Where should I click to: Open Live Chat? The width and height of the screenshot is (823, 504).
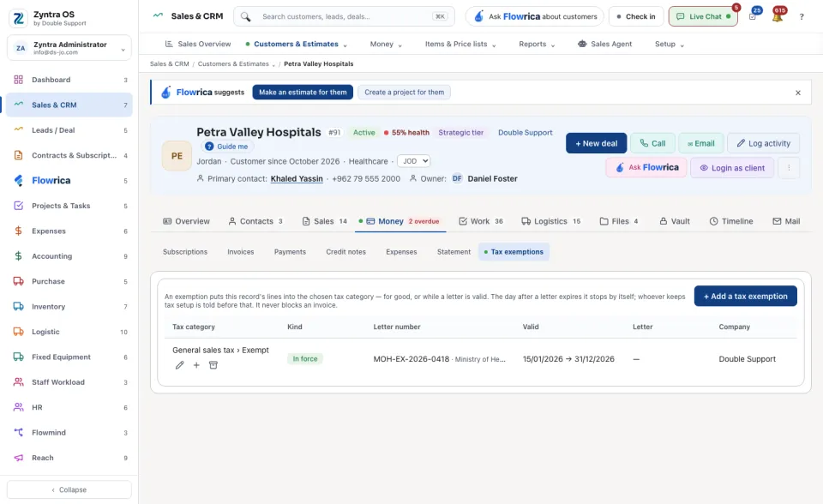[x=703, y=16]
